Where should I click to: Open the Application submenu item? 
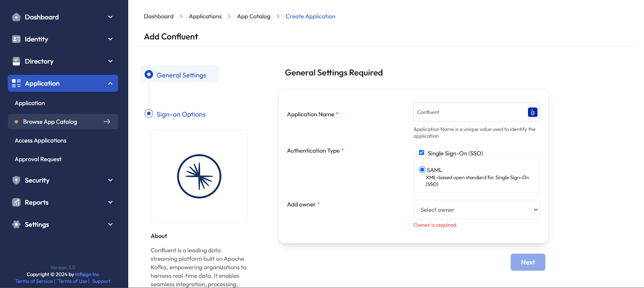(x=30, y=103)
